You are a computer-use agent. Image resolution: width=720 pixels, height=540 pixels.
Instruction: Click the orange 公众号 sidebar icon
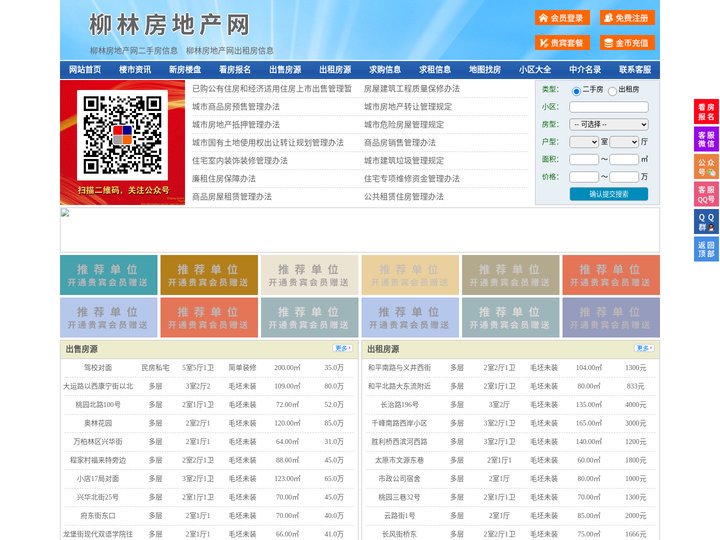click(706, 167)
